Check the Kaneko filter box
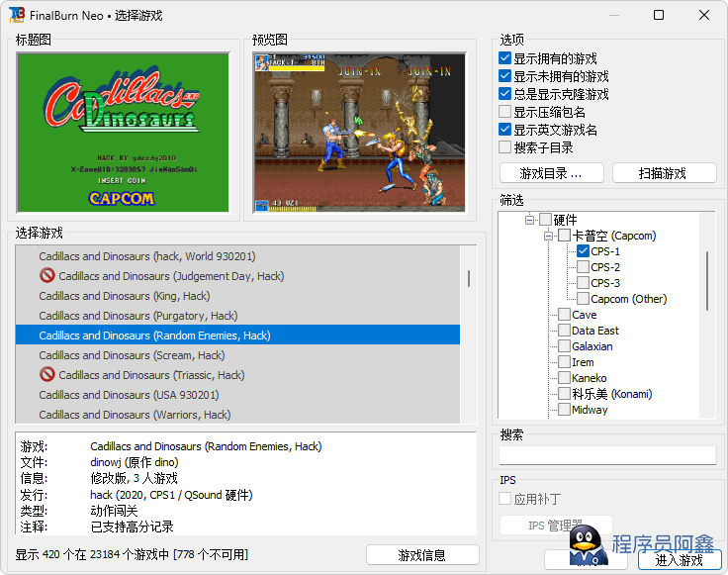The image size is (728, 575). click(564, 378)
